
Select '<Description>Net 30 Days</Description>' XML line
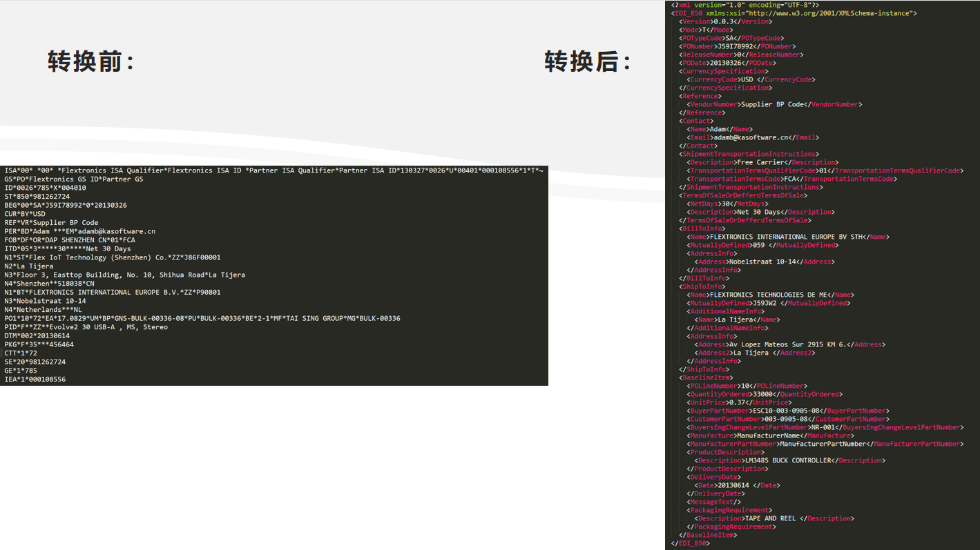coord(760,212)
